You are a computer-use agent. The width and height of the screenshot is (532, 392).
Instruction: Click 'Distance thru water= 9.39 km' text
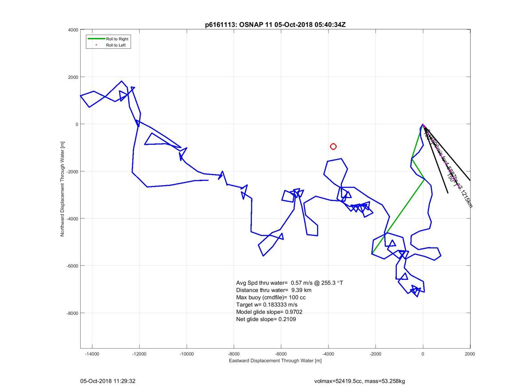pyautogui.click(x=274, y=290)
